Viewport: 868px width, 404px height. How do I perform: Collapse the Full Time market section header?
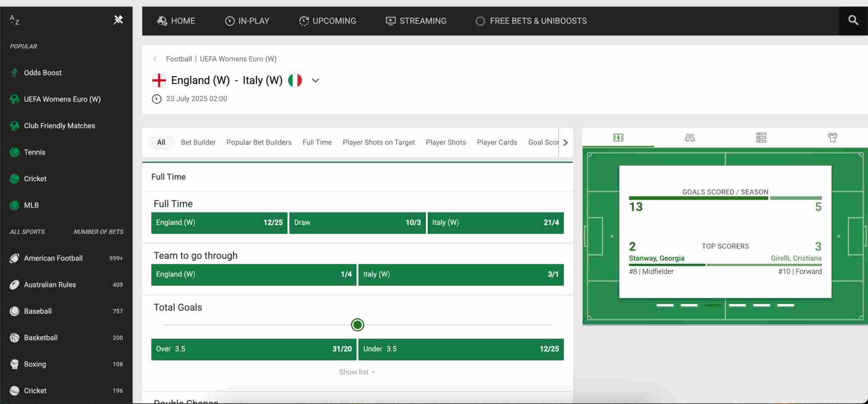point(358,177)
